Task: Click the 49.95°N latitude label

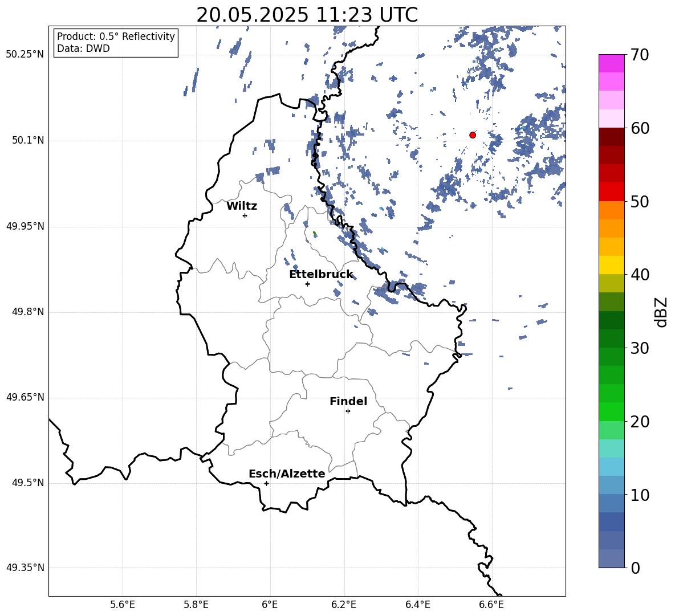Action: point(25,226)
